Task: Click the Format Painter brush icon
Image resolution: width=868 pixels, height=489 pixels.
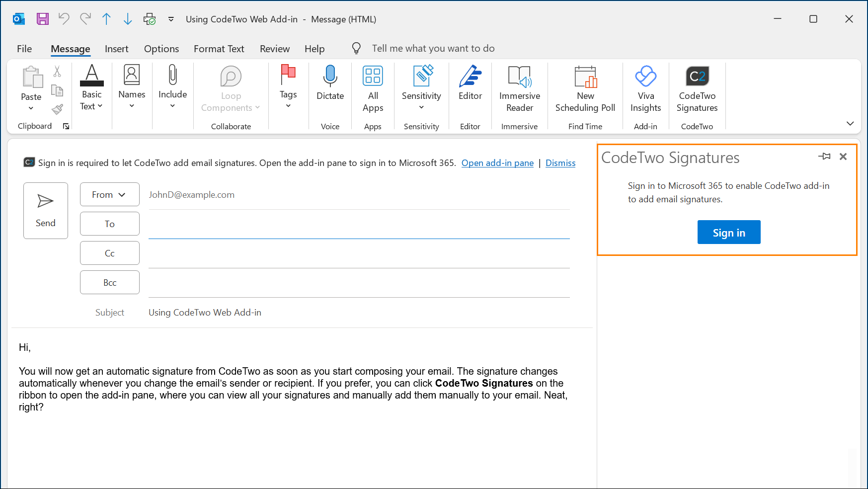Action: click(57, 109)
